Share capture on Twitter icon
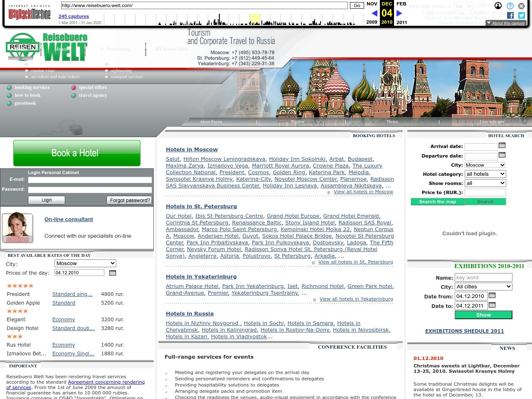532x399 pixels. pyautogui.click(x=521, y=15)
